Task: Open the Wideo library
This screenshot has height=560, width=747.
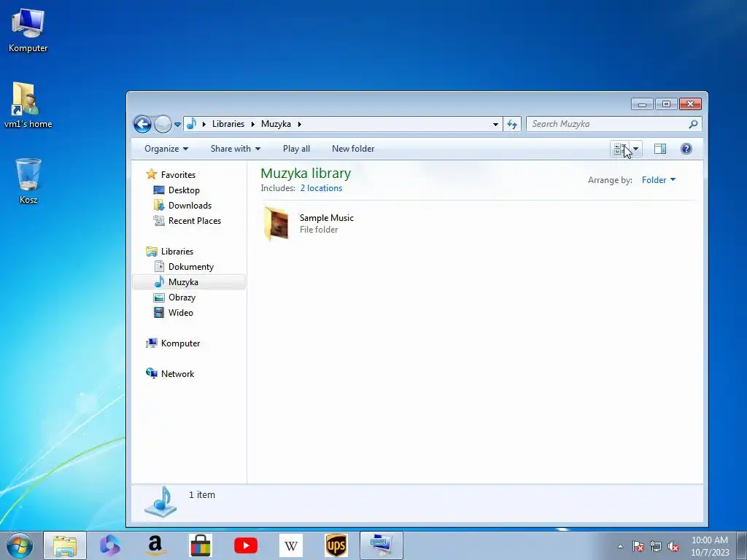Action: 181,312
